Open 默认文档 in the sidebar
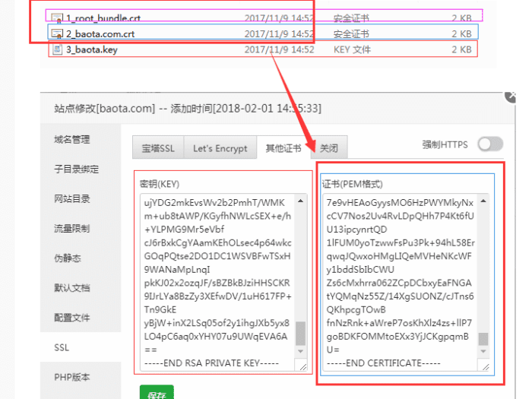The image size is (532, 399). 71,288
